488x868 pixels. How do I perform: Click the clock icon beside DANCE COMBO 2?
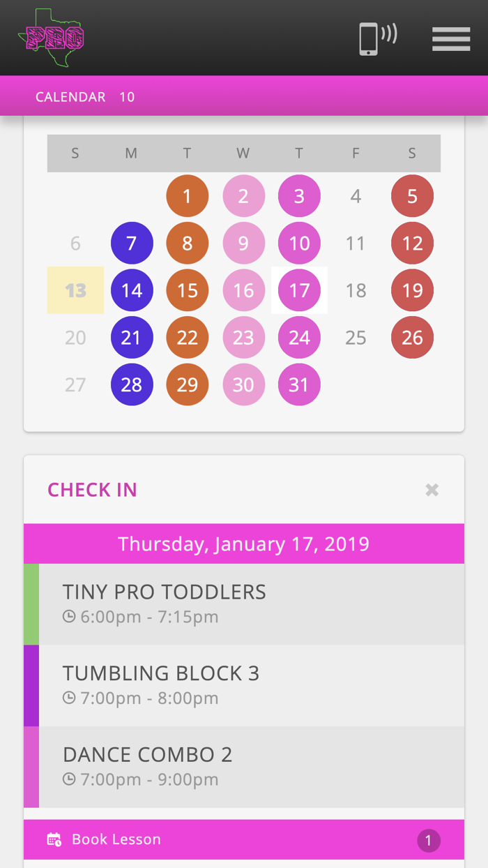68,779
